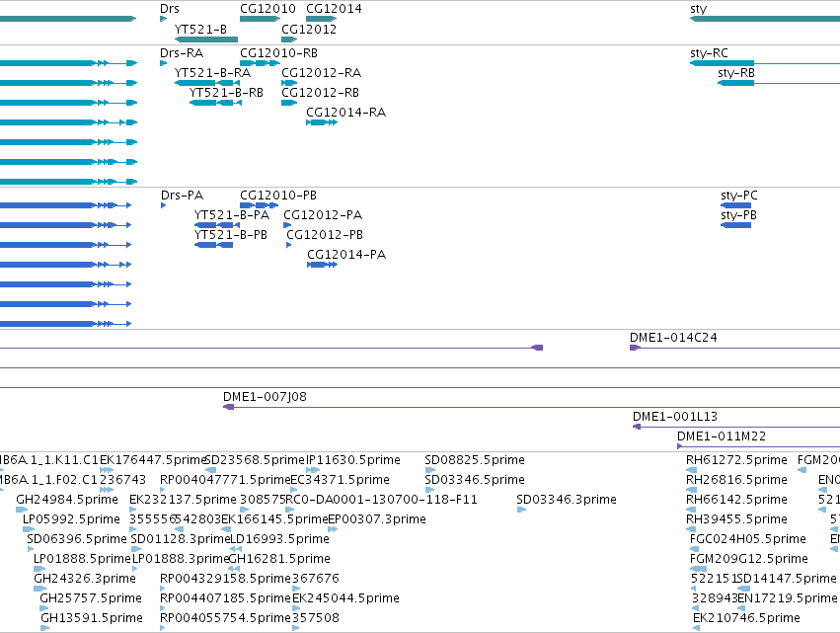Select the Drs gene label

pyautogui.click(x=170, y=9)
